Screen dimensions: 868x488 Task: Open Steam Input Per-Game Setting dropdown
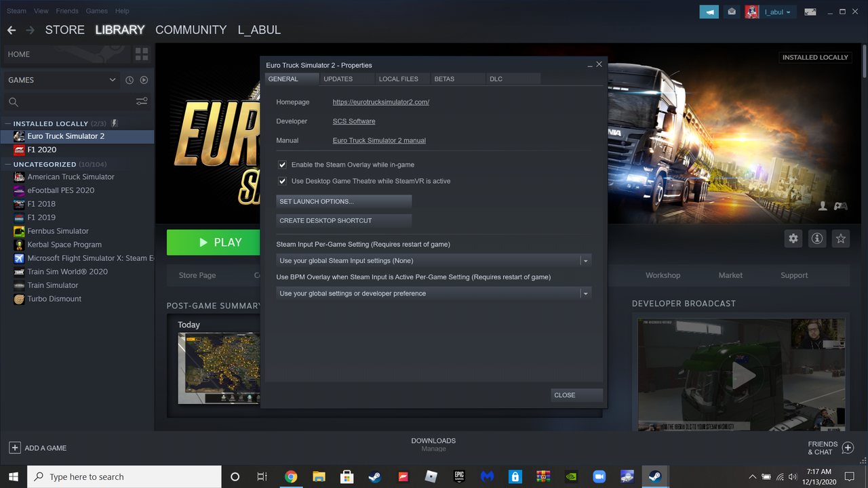pos(434,260)
